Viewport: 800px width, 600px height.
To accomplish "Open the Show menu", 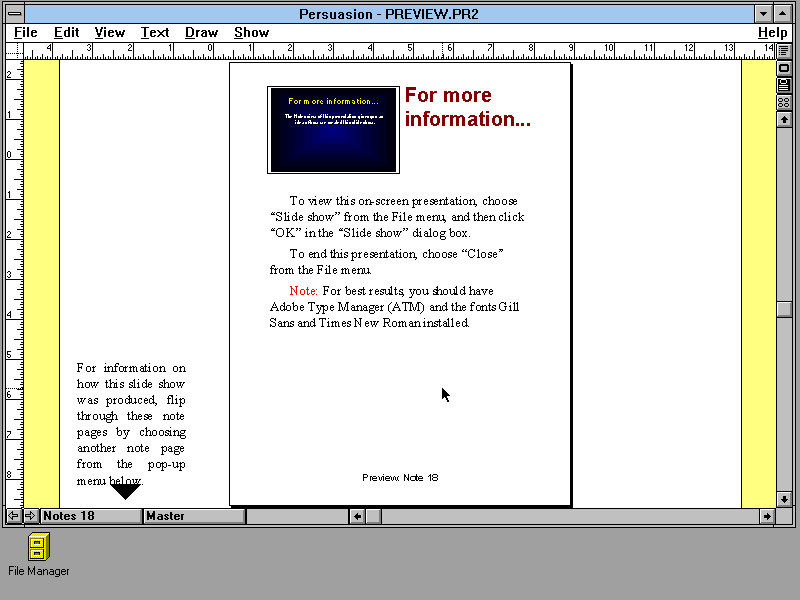I will tap(251, 32).
